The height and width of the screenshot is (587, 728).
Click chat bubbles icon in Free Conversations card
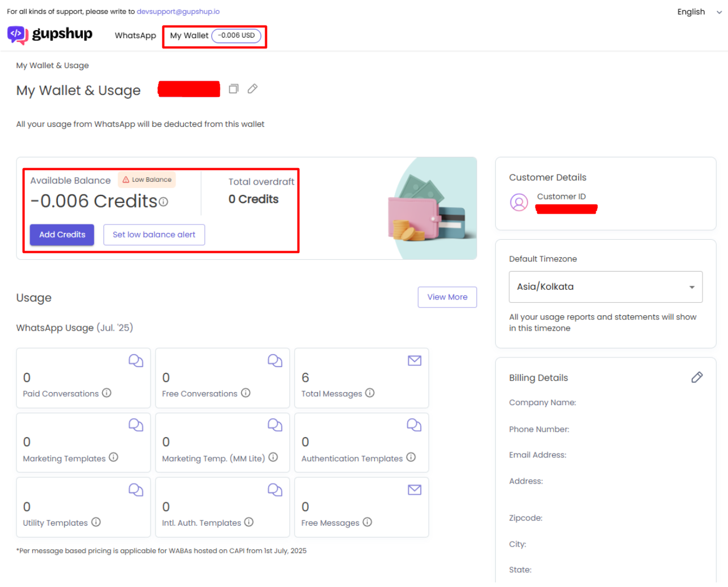(x=275, y=361)
